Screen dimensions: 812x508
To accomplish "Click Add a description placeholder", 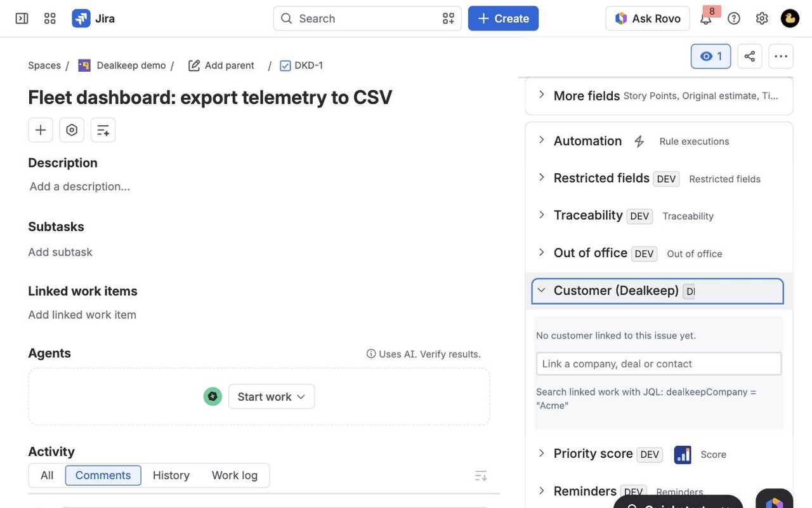I will coord(80,187).
